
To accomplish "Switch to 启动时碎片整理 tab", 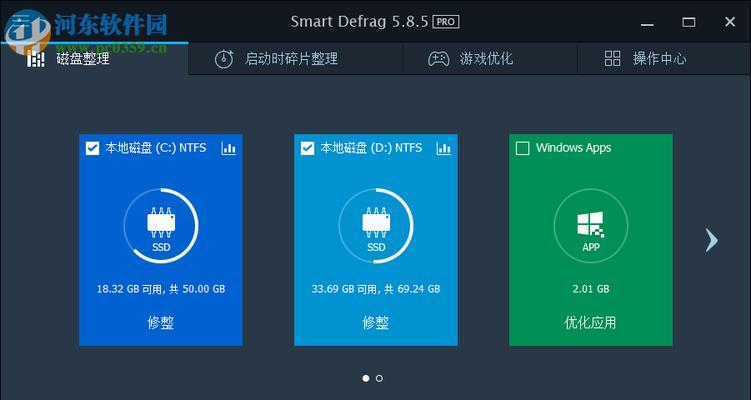I will click(296, 59).
